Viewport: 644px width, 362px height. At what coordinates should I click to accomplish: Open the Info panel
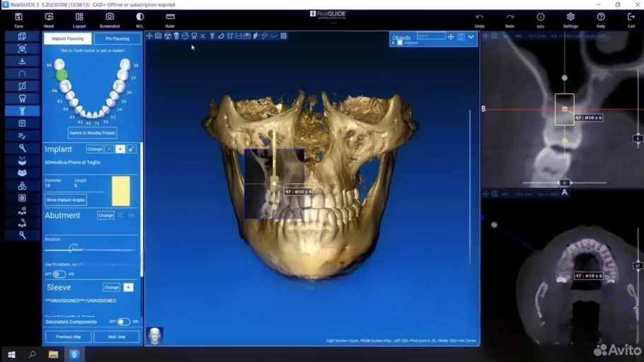point(541,20)
